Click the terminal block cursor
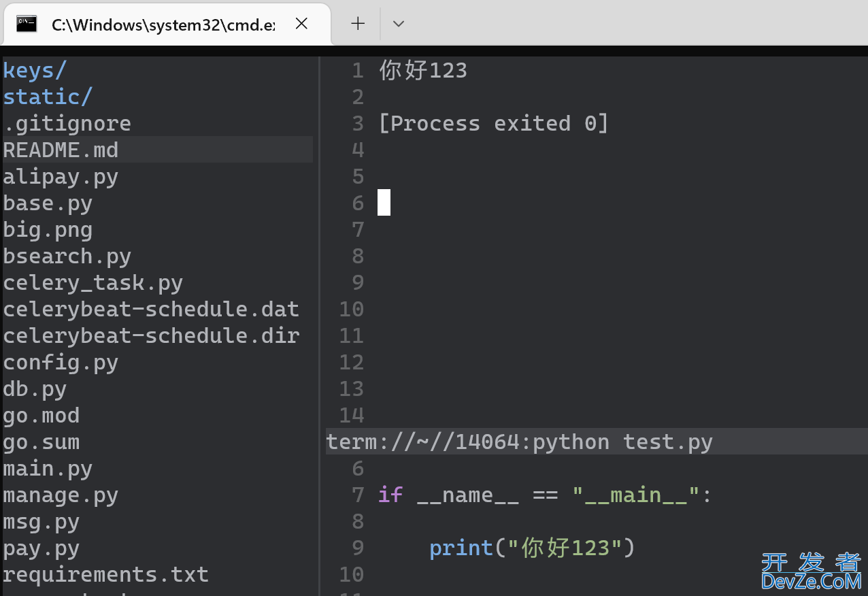868x596 pixels. (384, 203)
